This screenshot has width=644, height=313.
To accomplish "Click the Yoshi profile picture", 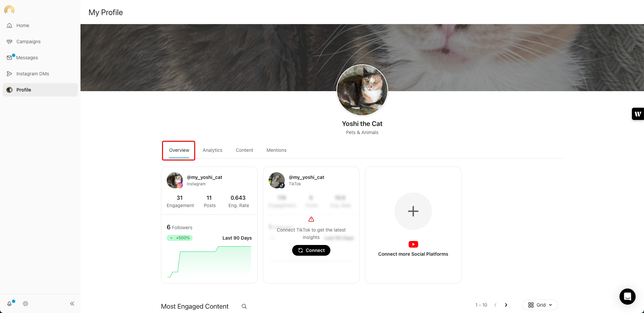I will 362,90.
